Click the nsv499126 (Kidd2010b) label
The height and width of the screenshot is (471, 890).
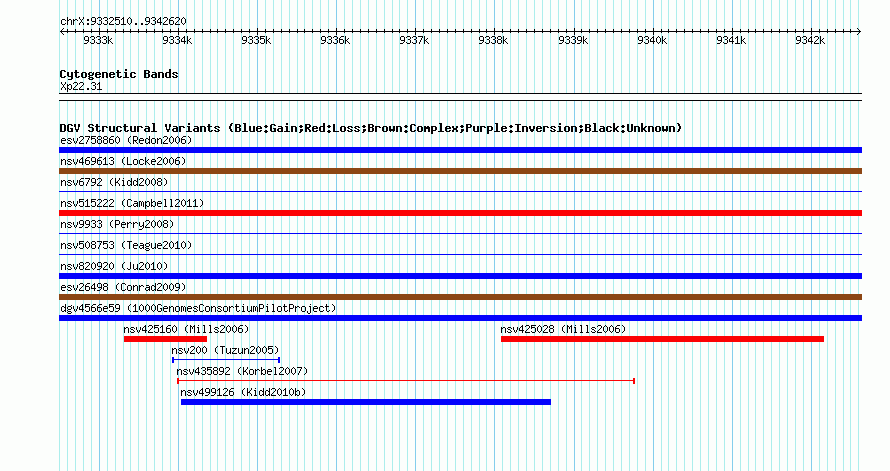click(243, 392)
